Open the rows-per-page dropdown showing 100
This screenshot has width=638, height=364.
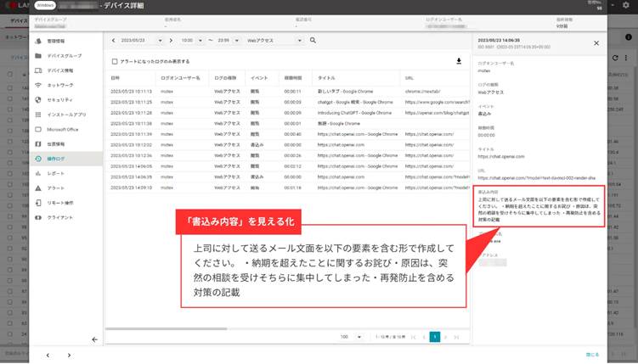click(351, 337)
